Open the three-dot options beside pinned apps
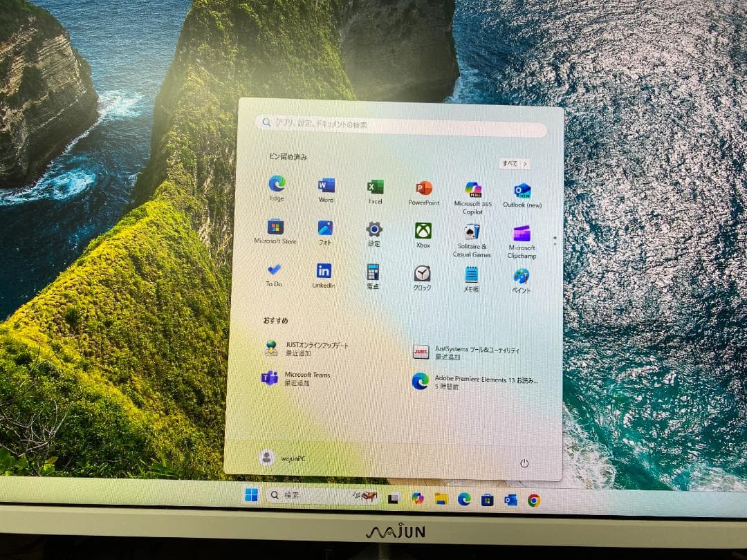Image resolution: width=747 pixels, height=560 pixels. point(555,240)
